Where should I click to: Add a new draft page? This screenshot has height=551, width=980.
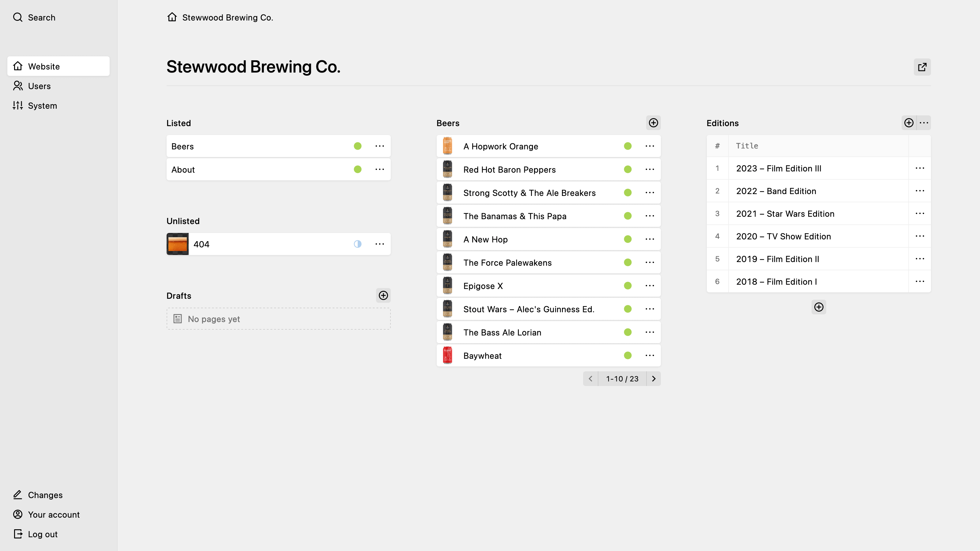[x=383, y=295]
